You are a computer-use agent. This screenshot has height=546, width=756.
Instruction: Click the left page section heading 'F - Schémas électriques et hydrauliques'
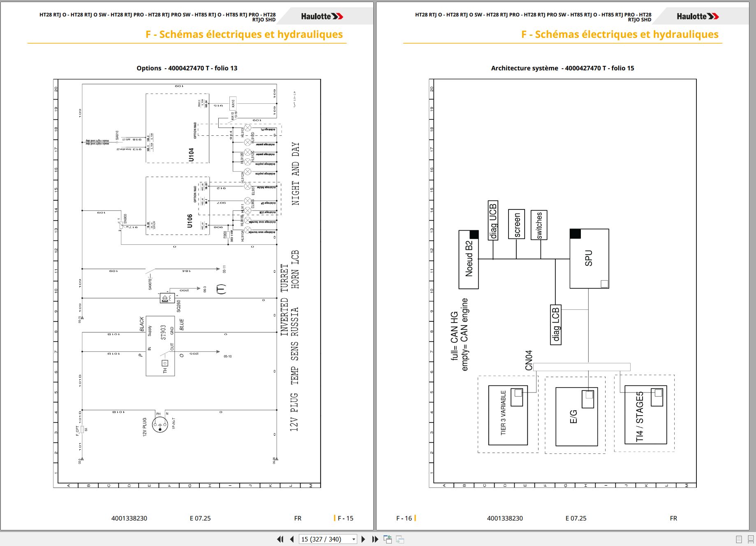click(x=244, y=35)
